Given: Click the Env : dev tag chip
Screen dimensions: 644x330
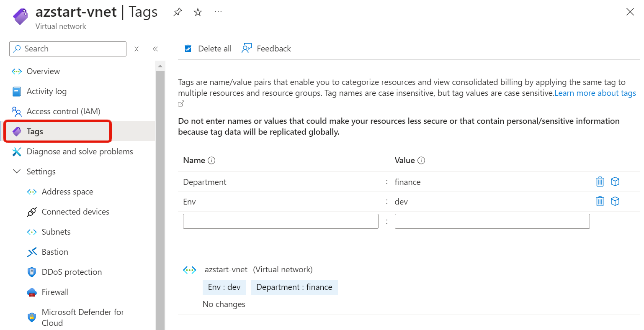Looking at the screenshot, I should (x=224, y=287).
